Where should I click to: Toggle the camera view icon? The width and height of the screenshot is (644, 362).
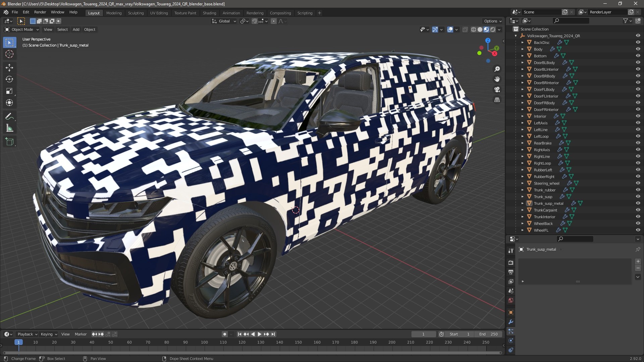coord(497,89)
